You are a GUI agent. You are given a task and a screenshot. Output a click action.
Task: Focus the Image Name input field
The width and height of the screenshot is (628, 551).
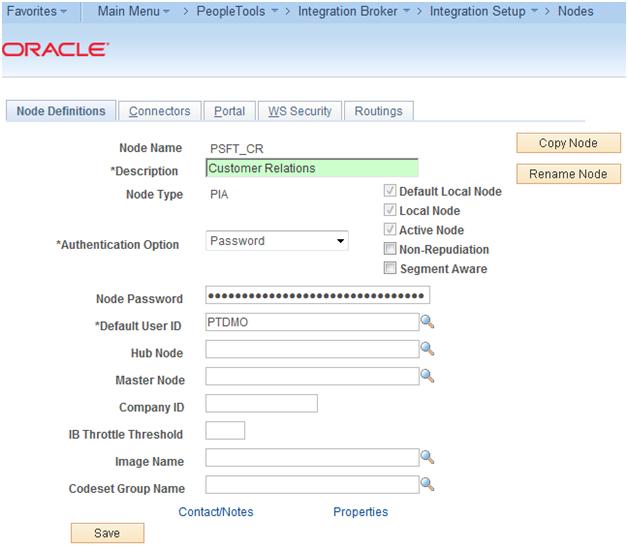312,457
